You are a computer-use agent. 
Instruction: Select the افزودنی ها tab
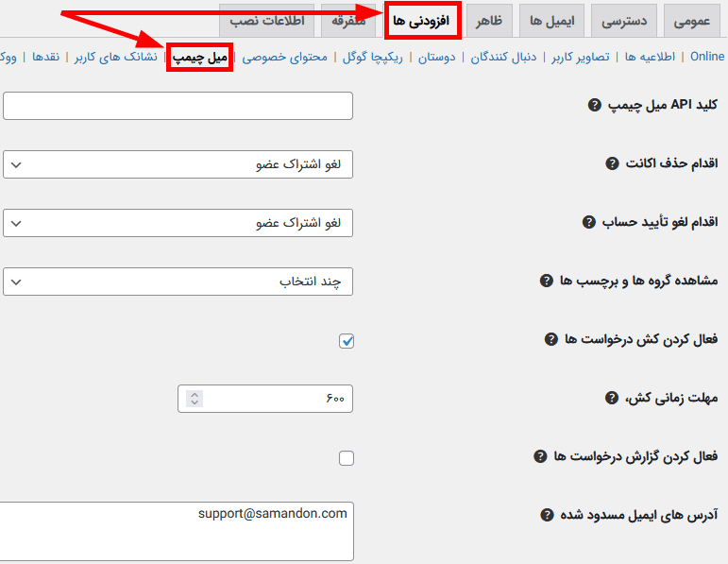tap(422, 21)
